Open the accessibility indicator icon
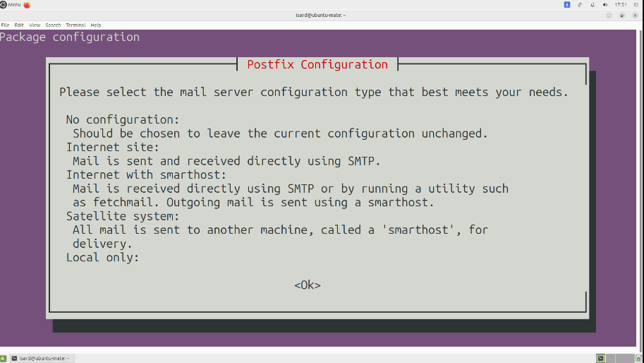 [x=567, y=4]
